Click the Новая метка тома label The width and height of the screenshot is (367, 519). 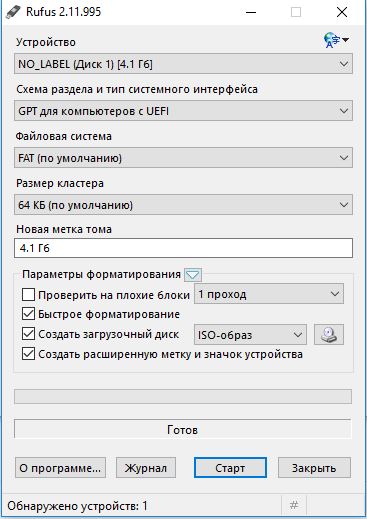64,229
